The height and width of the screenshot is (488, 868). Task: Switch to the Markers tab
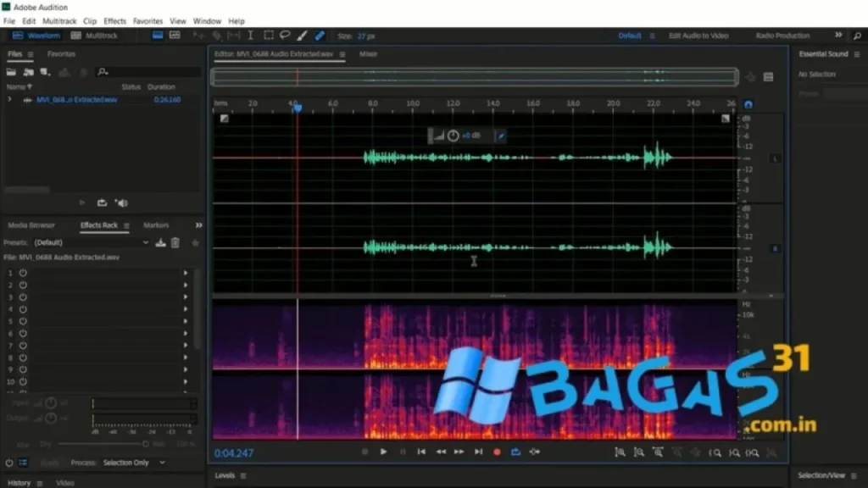(x=156, y=225)
